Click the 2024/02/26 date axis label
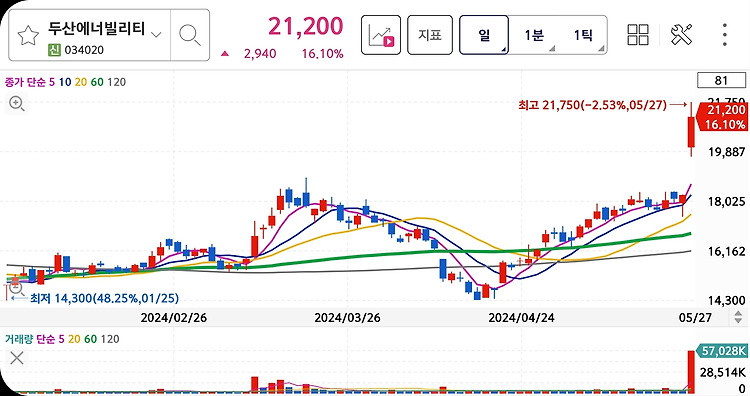750x396 pixels. 174,318
